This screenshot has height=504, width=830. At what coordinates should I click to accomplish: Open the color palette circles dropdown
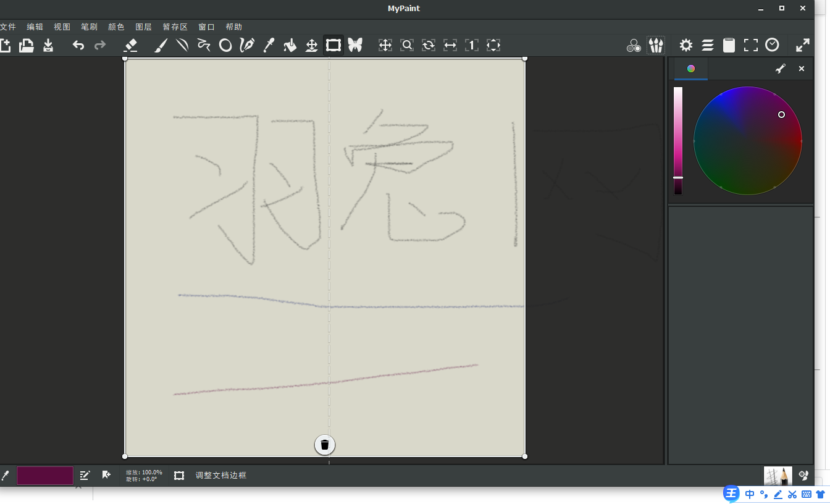coord(634,45)
